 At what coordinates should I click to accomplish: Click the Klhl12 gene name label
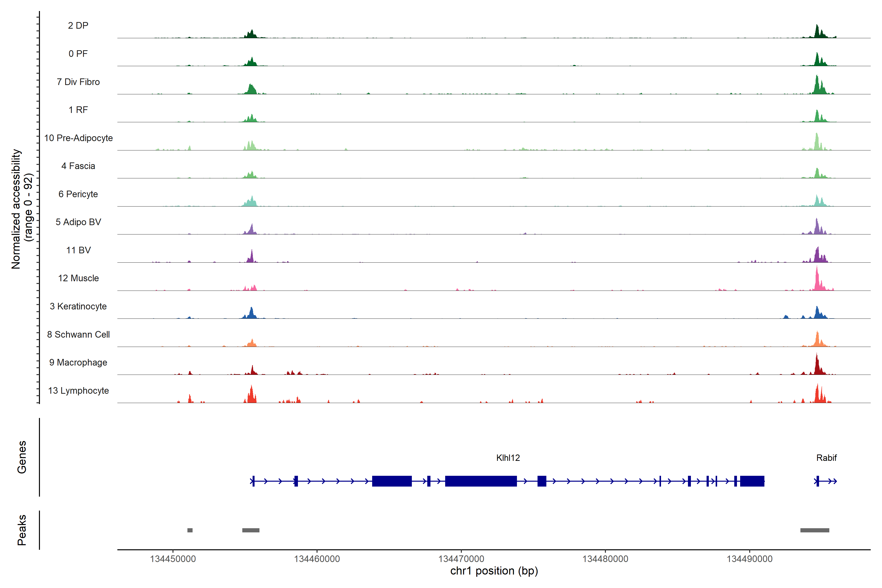(x=508, y=457)
